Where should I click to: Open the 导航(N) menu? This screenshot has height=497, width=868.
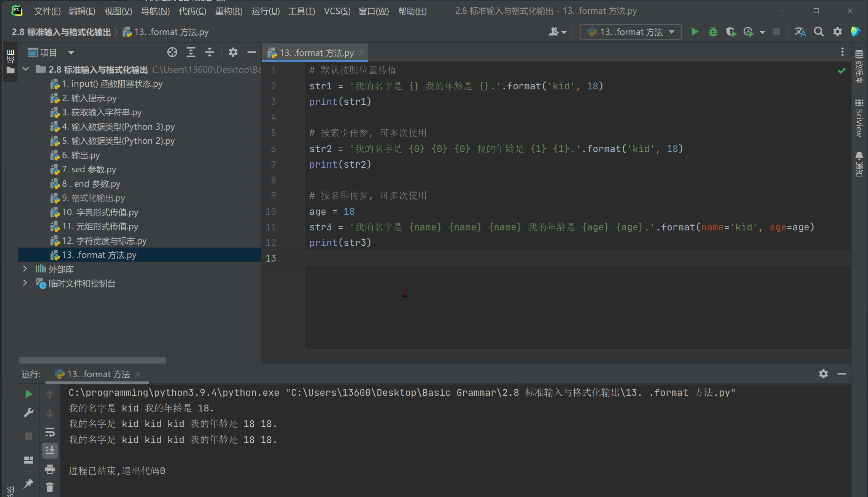pos(155,11)
